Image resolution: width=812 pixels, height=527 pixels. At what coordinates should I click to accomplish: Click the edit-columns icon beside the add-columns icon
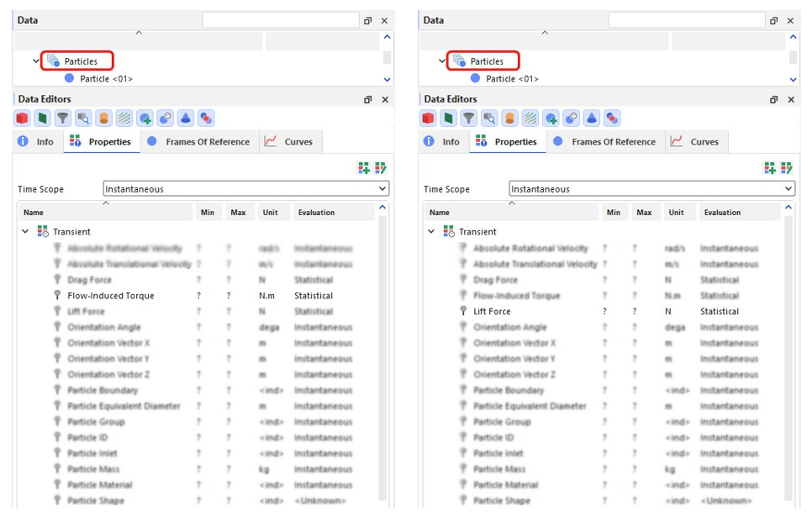381,167
